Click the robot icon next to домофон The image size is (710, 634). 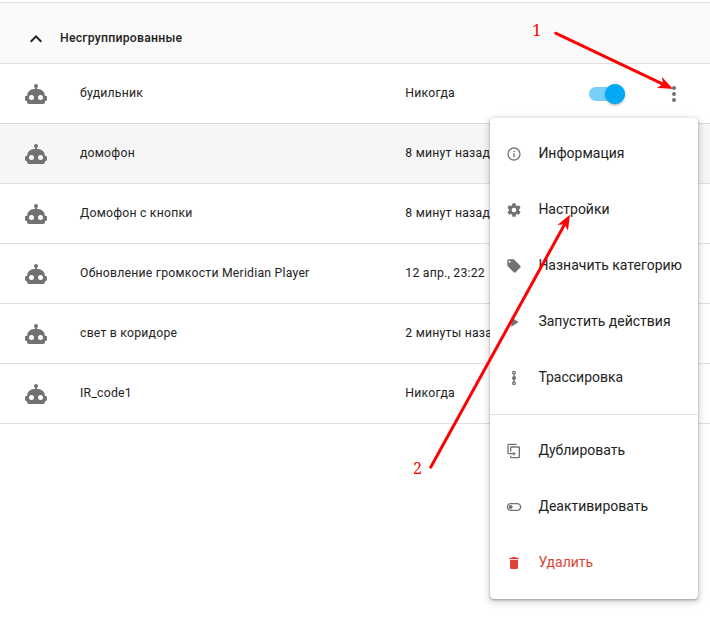(36, 154)
